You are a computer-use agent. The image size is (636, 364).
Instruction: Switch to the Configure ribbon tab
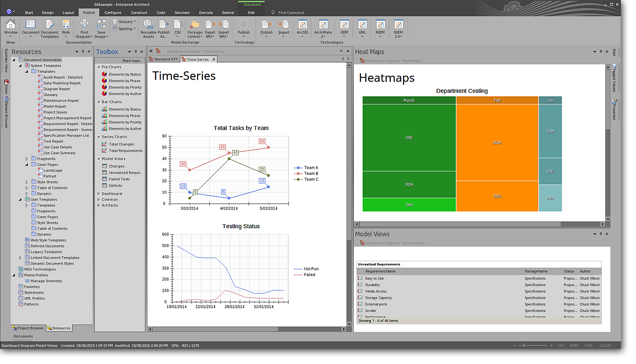(113, 13)
